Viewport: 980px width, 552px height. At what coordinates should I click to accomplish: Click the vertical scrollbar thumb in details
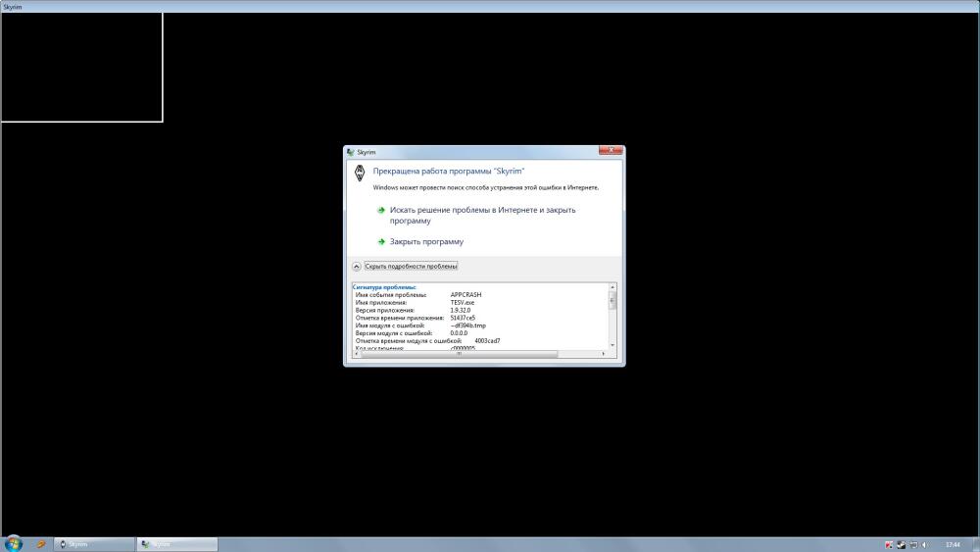[612, 301]
